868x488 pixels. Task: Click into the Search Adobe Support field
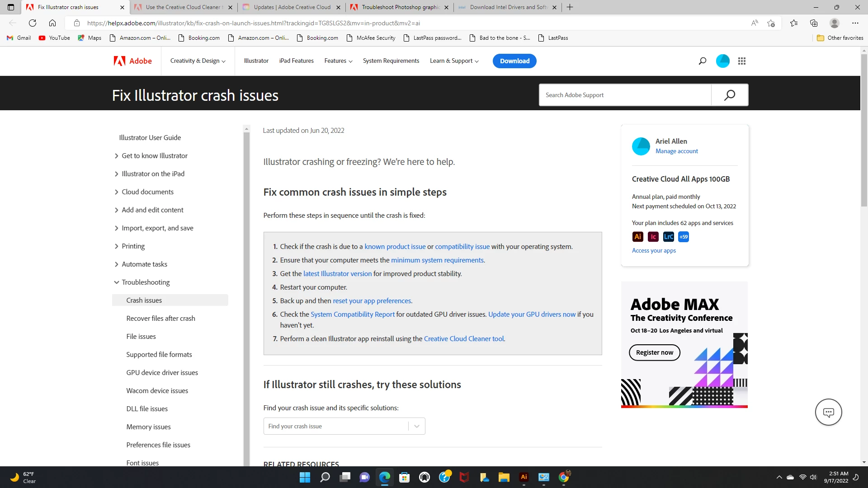625,95
